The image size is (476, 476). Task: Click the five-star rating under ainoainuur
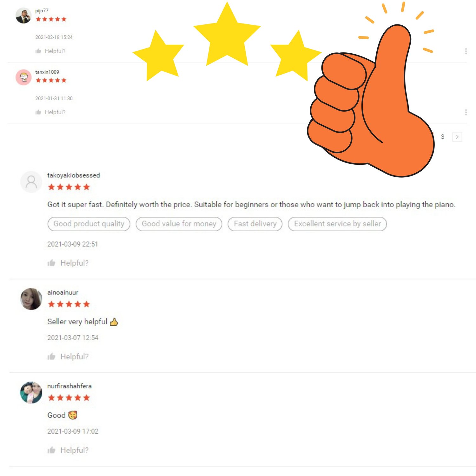(69, 304)
